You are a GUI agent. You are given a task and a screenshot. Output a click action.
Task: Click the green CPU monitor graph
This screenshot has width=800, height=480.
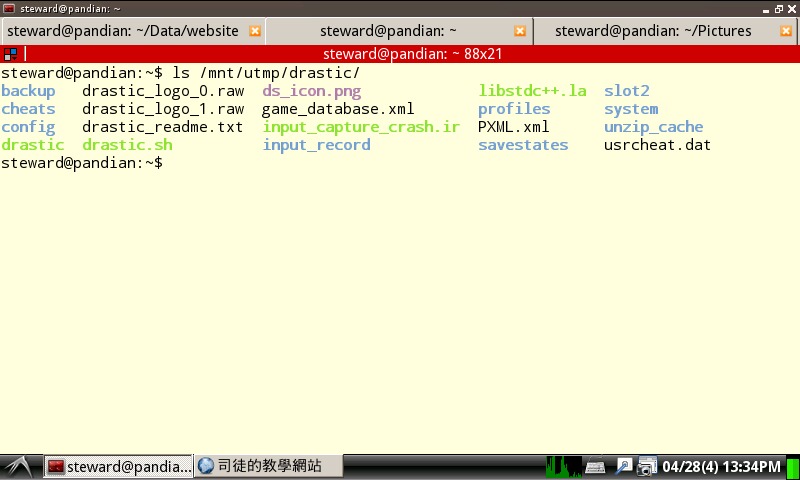(x=564, y=466)
